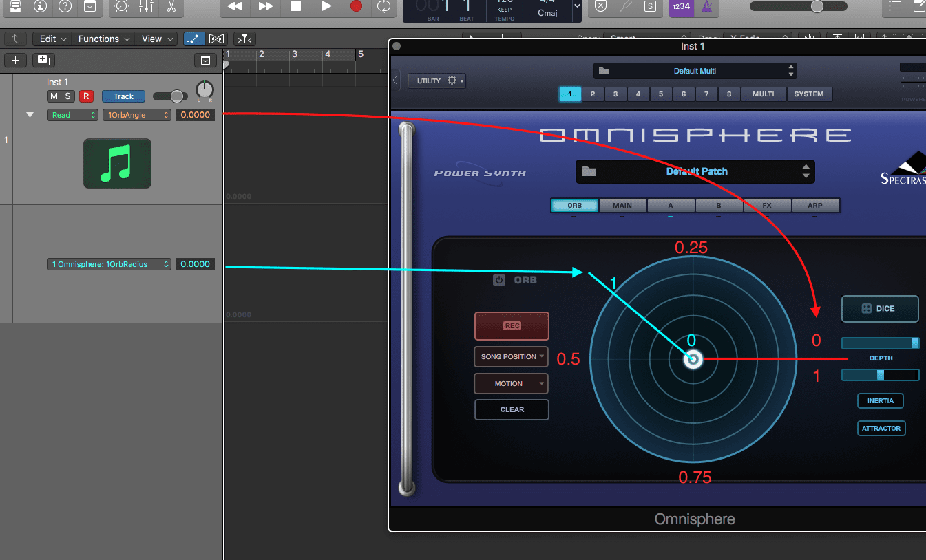Toggle the Solo (S) transport icon
The image size is (926, 560).
[650, 6]
